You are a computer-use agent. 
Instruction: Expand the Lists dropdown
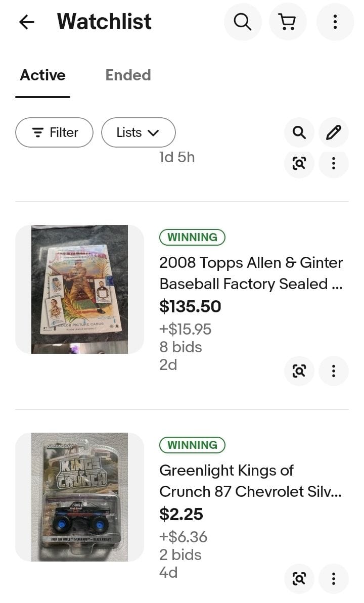pos(138,133)
